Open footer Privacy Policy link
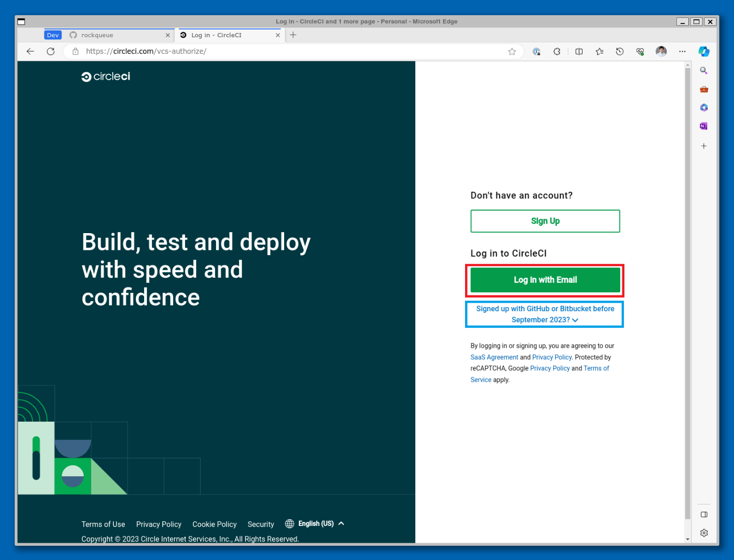The image size is (734, 560). (x=159, y=524)
